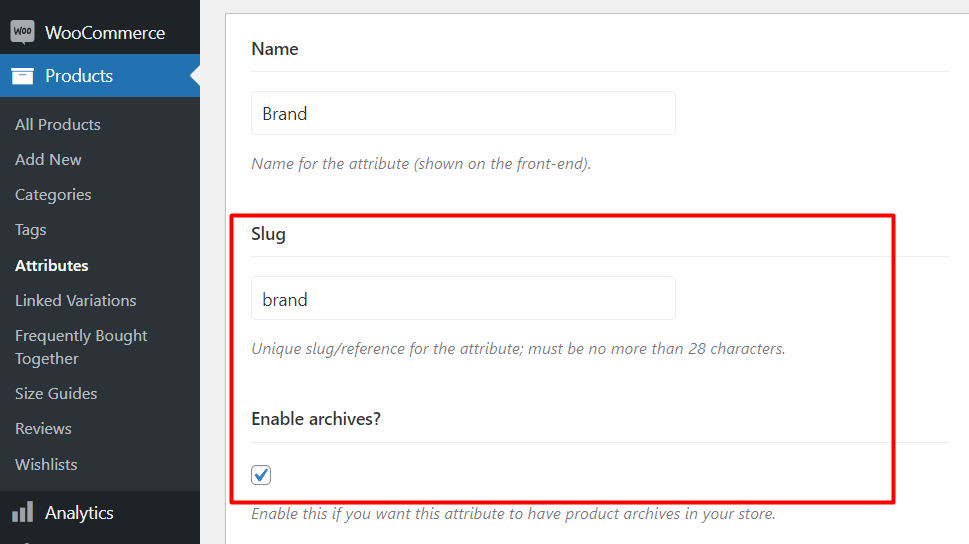The height and width of the screenshot is (544, 969).
Task: Click the Slug field containing brand
Action: [x=463, y=298]
